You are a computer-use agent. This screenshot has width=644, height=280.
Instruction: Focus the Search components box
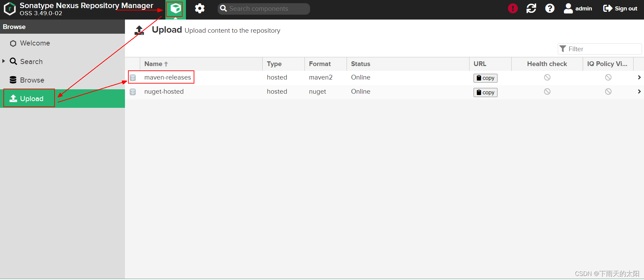click(x=264, y=9)
